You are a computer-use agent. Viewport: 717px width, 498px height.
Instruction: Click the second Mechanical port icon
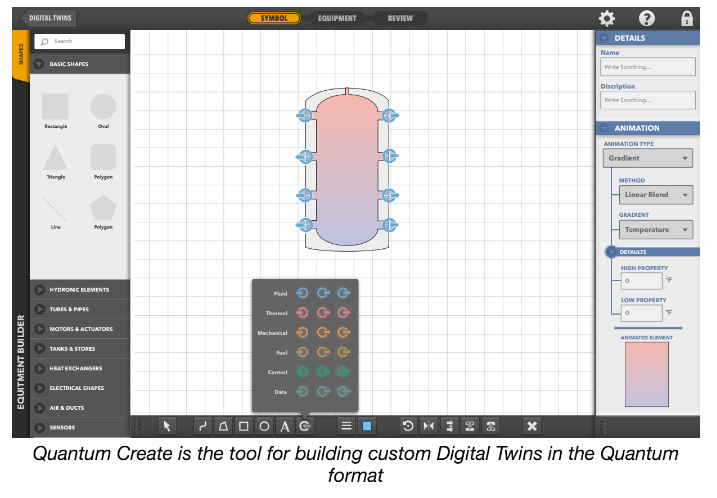click(323, 332)
